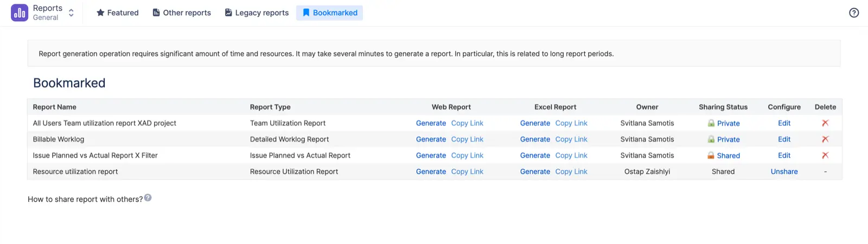Image resolution: width=868 pixels, height=244 pixels.
Task: Edit the Issue Planned vs Actual report
Action: tap(784, 156)
